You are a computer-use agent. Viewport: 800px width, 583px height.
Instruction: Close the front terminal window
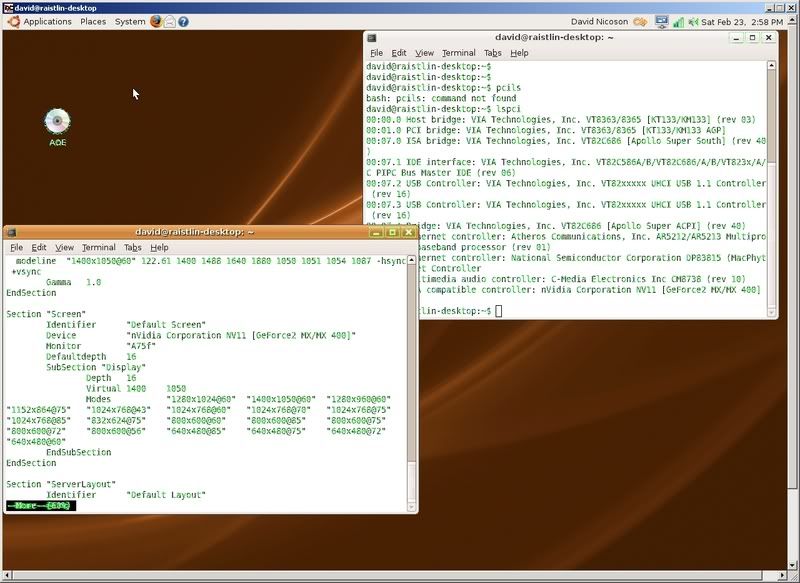tap(409, 232)
